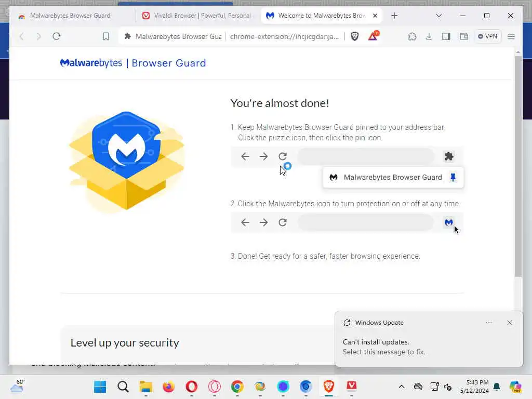Open File Explorer from taskbar

click(x=146, y=387)
